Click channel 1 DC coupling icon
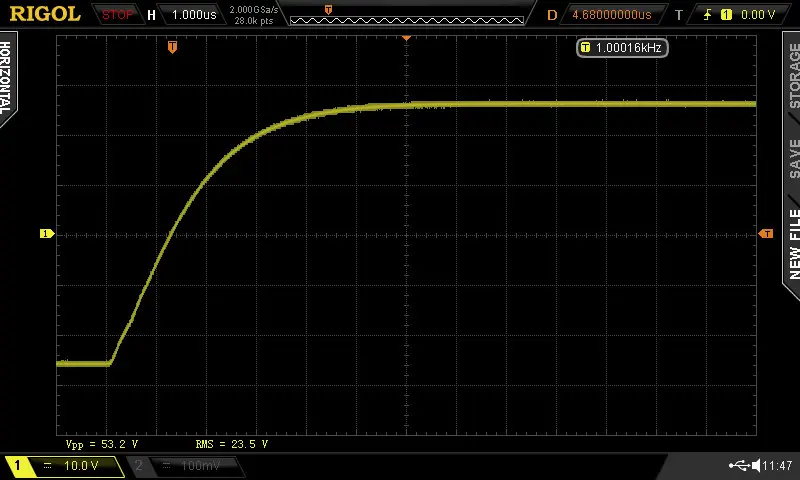 click(x=47, y=466)
